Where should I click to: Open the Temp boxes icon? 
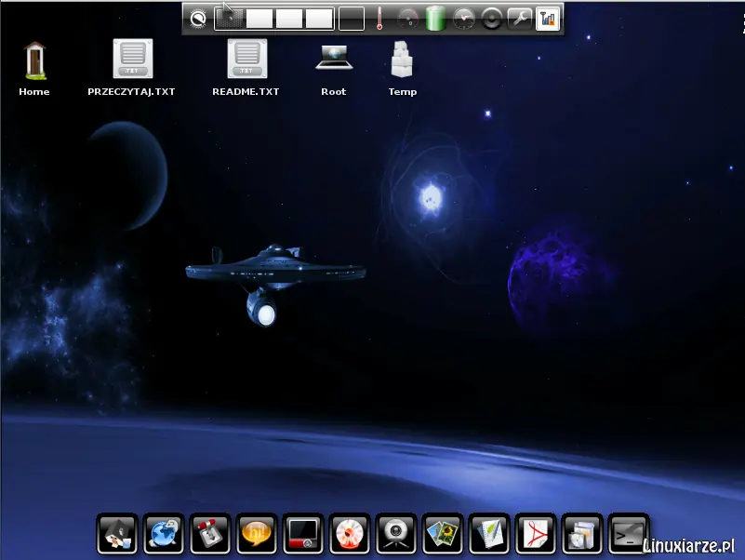[x=402, y=59]
